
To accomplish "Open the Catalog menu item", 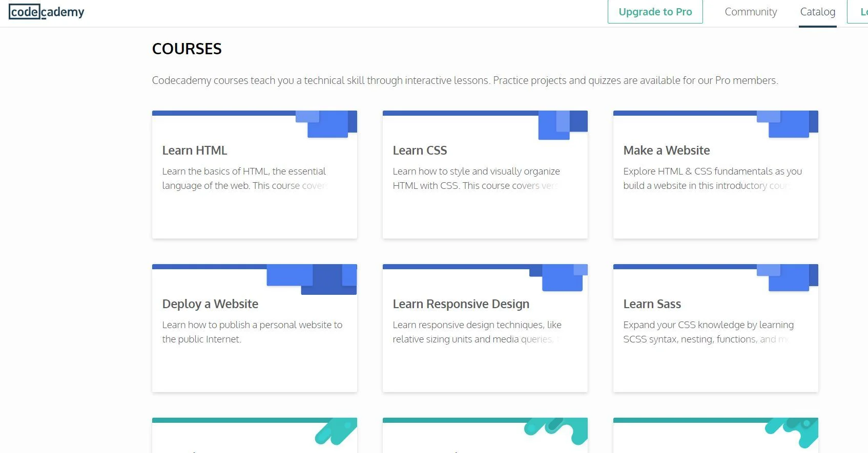I will coord(817,12).
